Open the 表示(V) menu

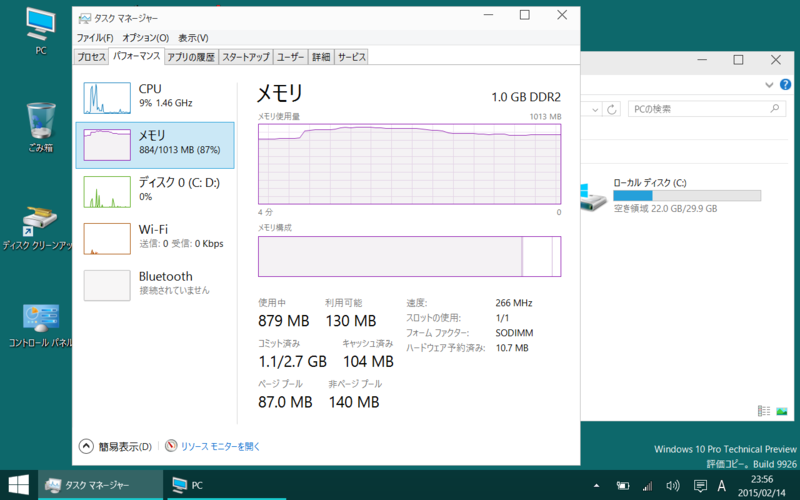pyautogui.click(x=193, y=38)
